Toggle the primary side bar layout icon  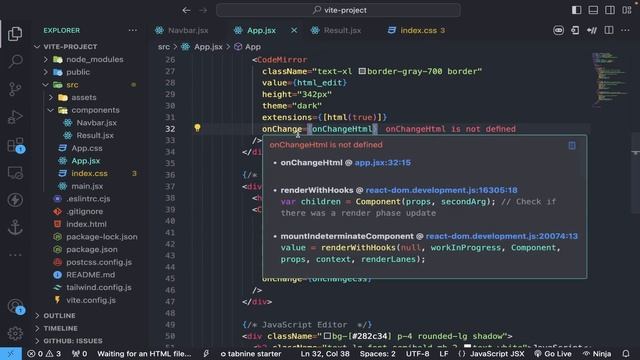(x=576, y=10)
